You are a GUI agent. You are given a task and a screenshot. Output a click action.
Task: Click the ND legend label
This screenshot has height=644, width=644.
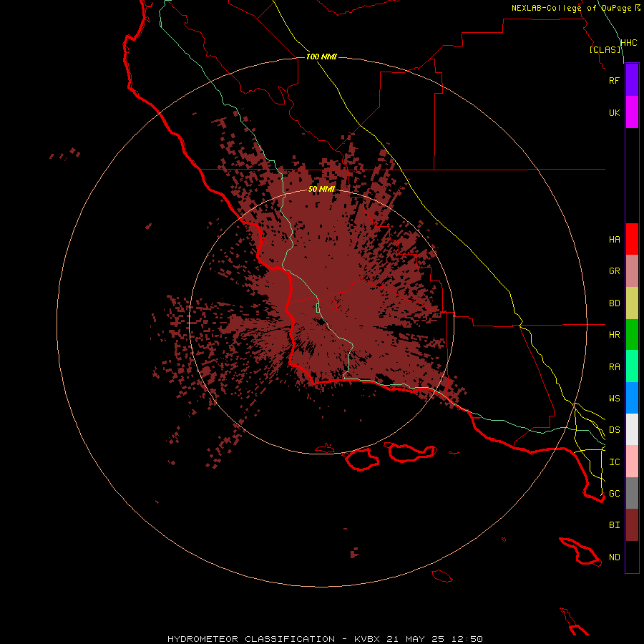click(x=614, y=557)
